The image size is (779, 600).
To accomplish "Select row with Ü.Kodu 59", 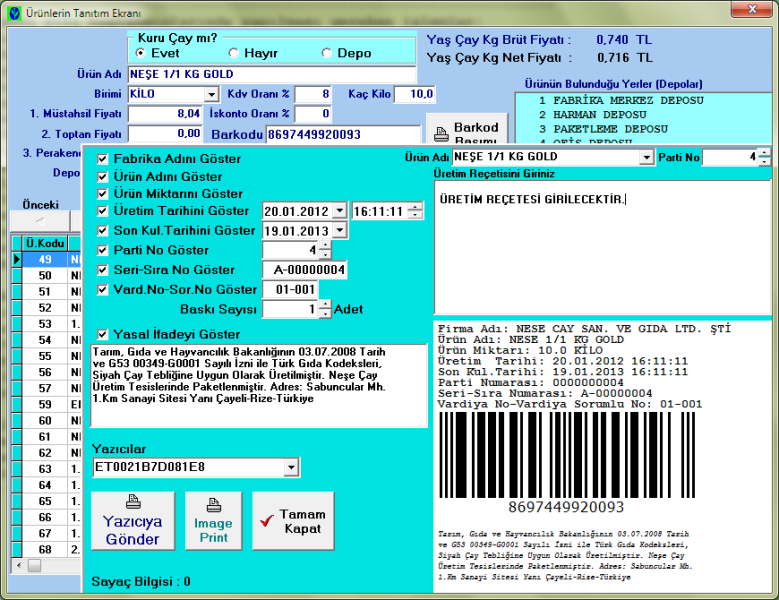I will point(45,404).
